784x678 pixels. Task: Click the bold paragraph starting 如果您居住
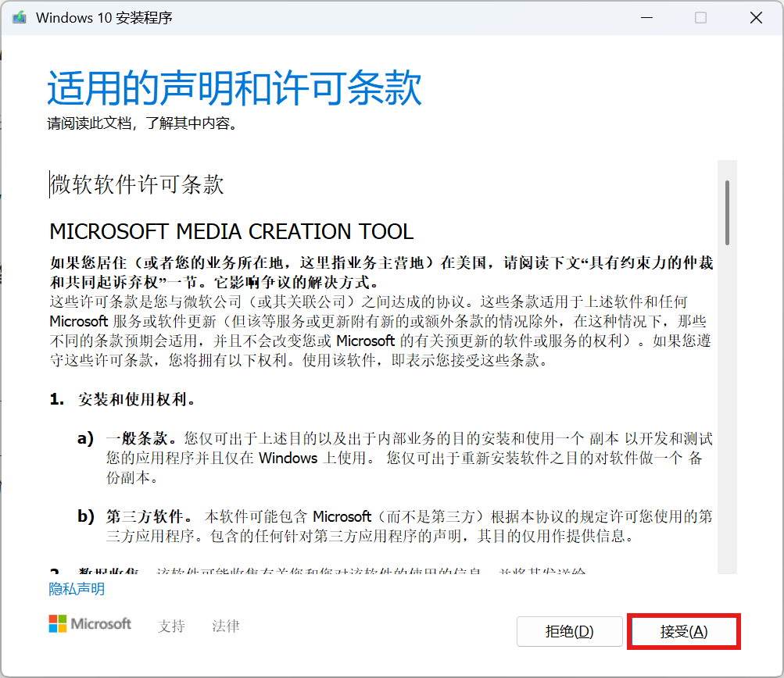point(381,273)
